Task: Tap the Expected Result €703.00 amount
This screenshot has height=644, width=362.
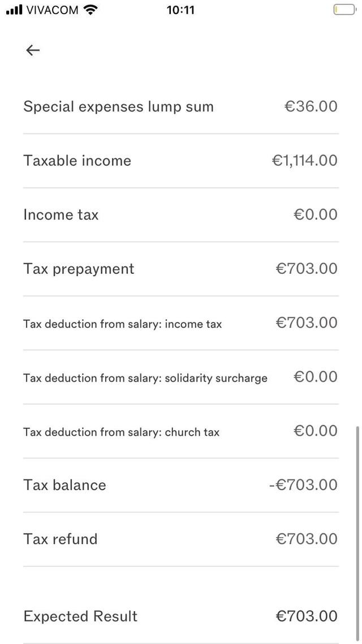Action: tap(307, 616)
